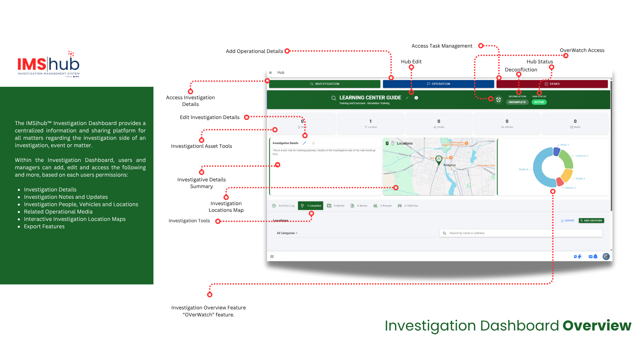Click the Deconfliction INCOMPLETE badge
The height and width of the screenshot is (362, 644).
pos(517,102)
